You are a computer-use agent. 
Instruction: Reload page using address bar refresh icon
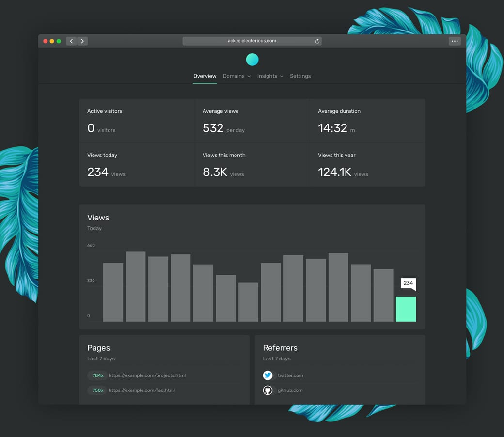317,41
